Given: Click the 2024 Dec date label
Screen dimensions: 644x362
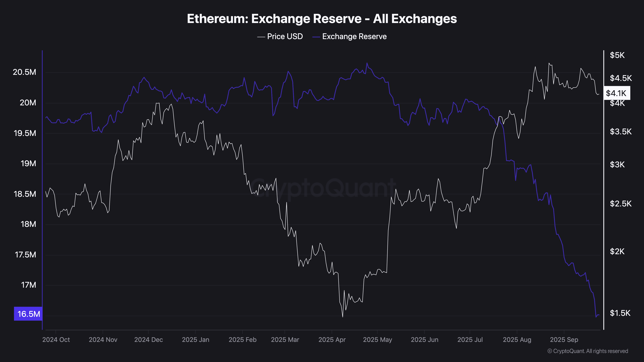Looking at the screenshot, I should click(148, 340).
